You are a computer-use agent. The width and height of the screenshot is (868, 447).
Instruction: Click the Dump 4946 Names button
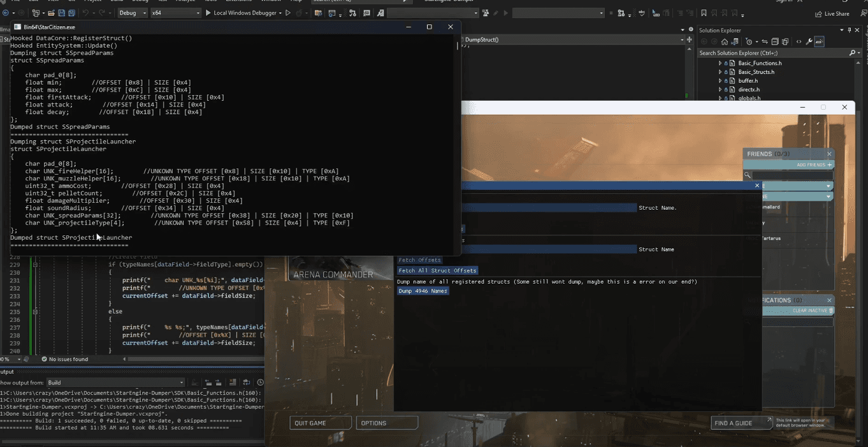(x=423, y=291)
